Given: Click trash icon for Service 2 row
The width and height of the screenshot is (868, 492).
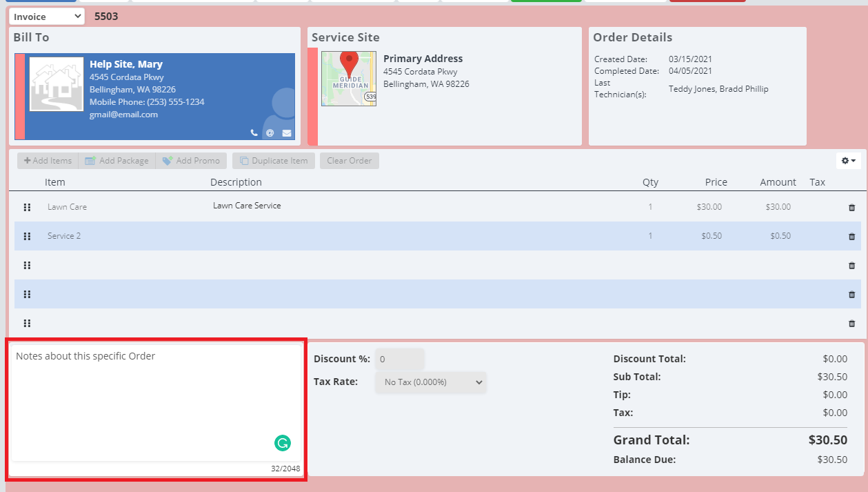Looking at the screenshot, I should (851, 236).
